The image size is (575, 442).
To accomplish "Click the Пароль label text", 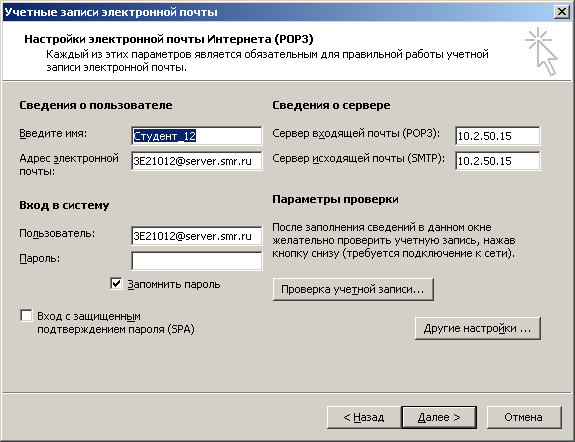I will pyautogui.click(x=39, y=259).
